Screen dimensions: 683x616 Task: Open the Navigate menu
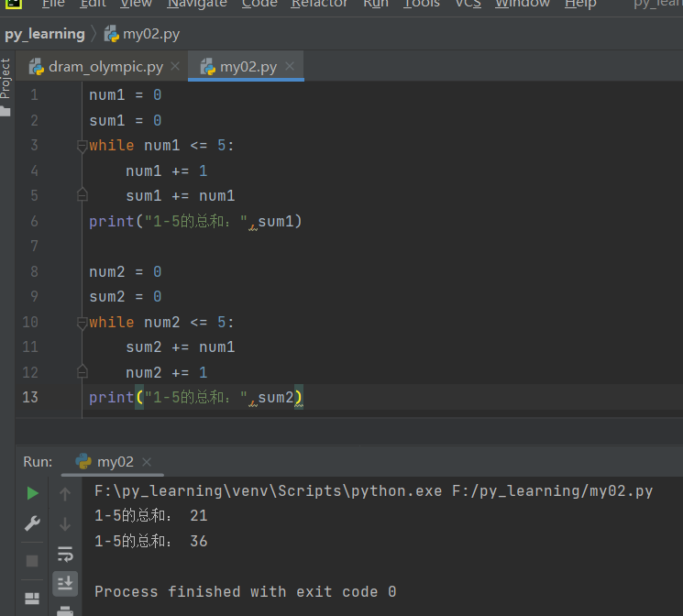tap(197, 4)
